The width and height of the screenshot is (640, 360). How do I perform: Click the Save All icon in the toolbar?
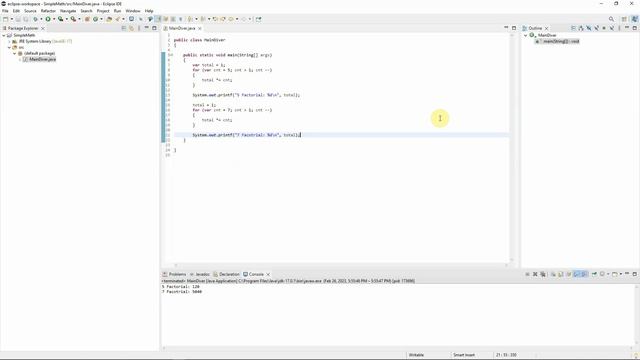click(x=26, y=19)
